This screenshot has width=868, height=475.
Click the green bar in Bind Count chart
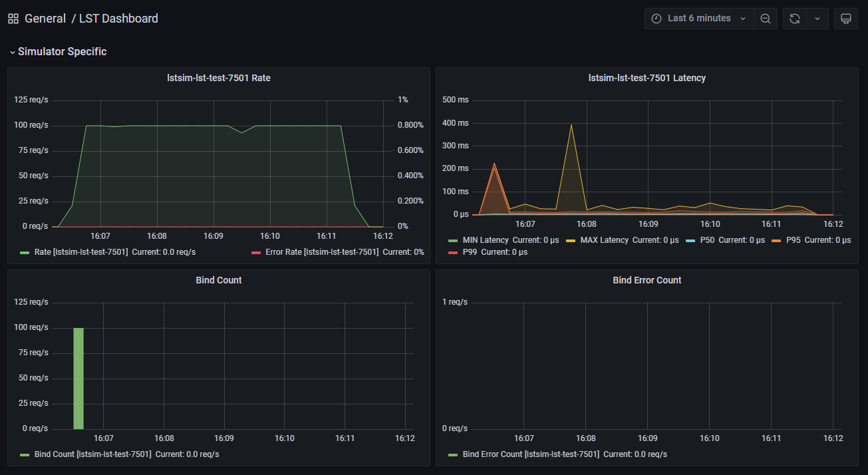[78, 378]
